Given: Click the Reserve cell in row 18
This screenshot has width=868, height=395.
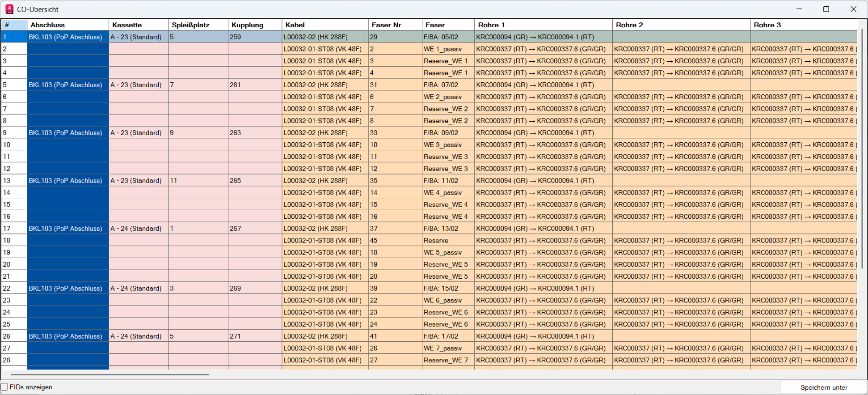Looking at the screenshot, I should coord(448,241).
